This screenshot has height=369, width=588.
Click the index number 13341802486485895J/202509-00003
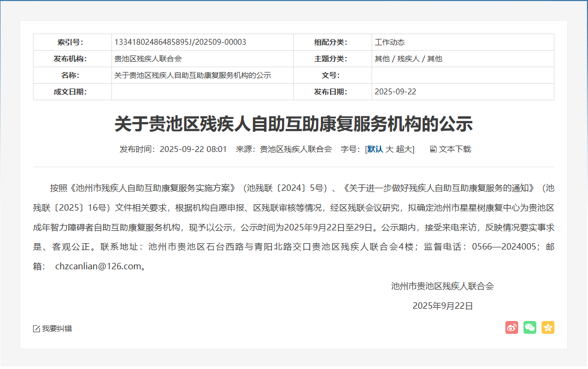180,42
